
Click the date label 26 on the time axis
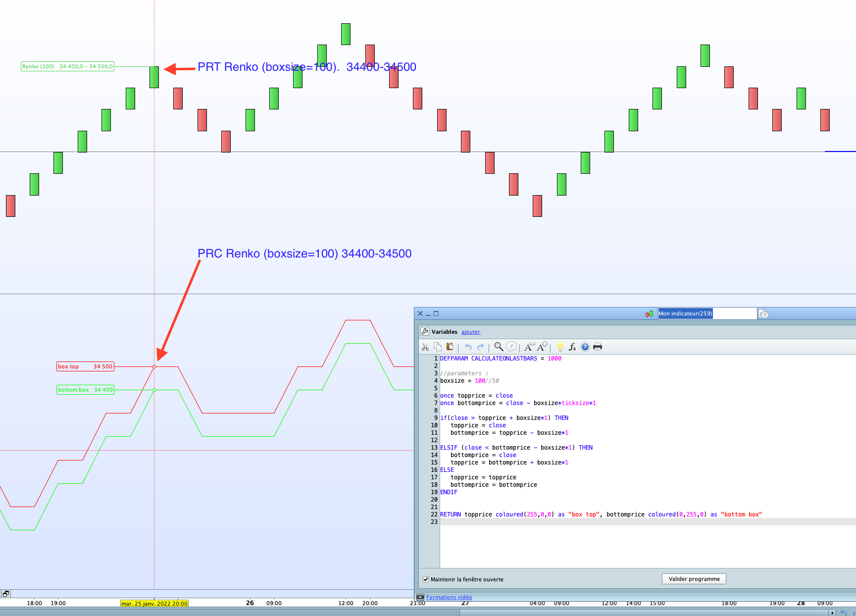pos(250,603)
